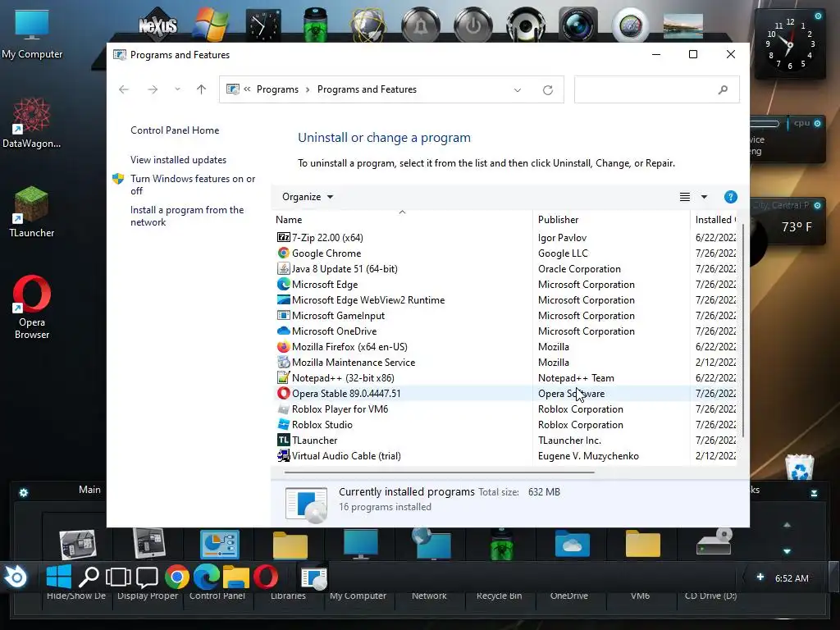Open the TLauncher desktop shortcut
Viewport: 840px width, 630px height.
pos(32,212)
